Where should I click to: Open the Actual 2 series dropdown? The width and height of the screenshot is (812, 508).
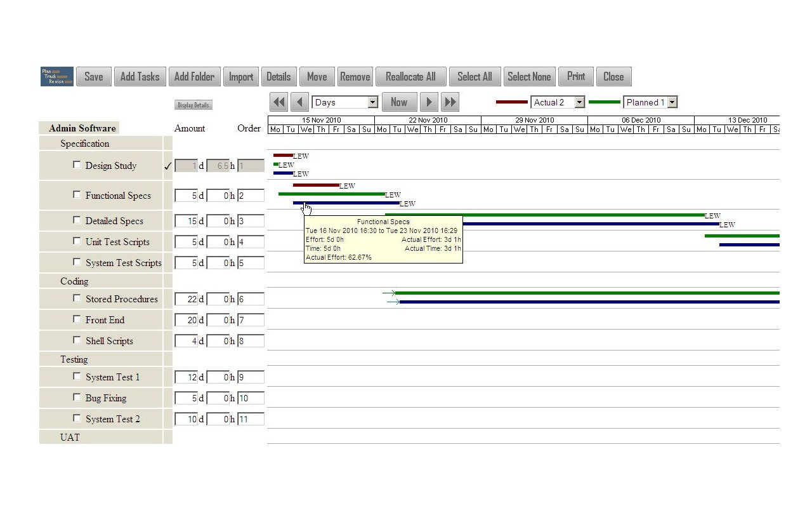click(x=557, y=102)
